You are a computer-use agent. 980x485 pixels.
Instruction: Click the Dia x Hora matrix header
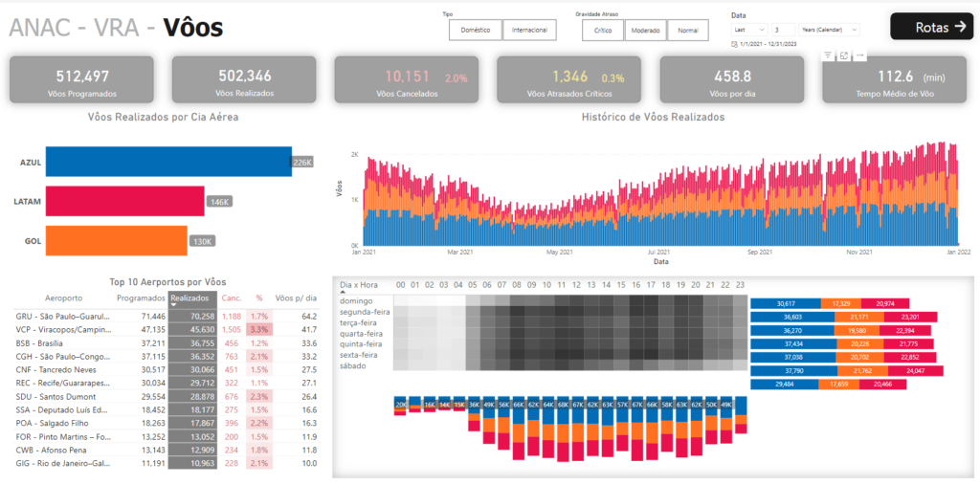[x=359, y=285]
